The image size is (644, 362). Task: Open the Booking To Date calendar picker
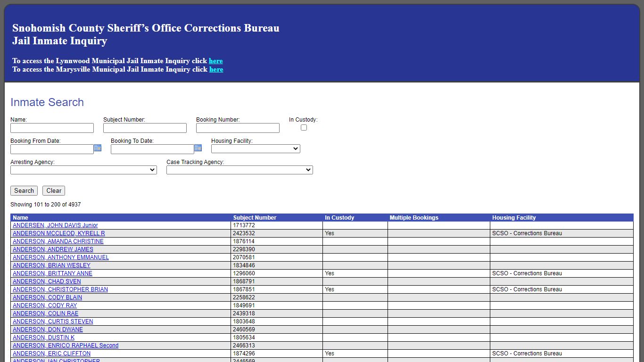click(x=198, y=148)
